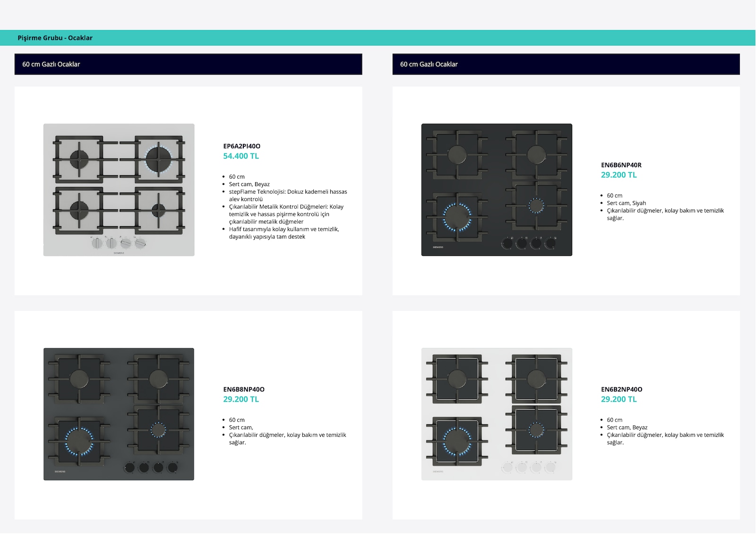This screenshot has height=534, width=756.
Task: Click 'Çıkarılabilir düğmeler' bullet under EN6B6NP40R
Action: 665,214
